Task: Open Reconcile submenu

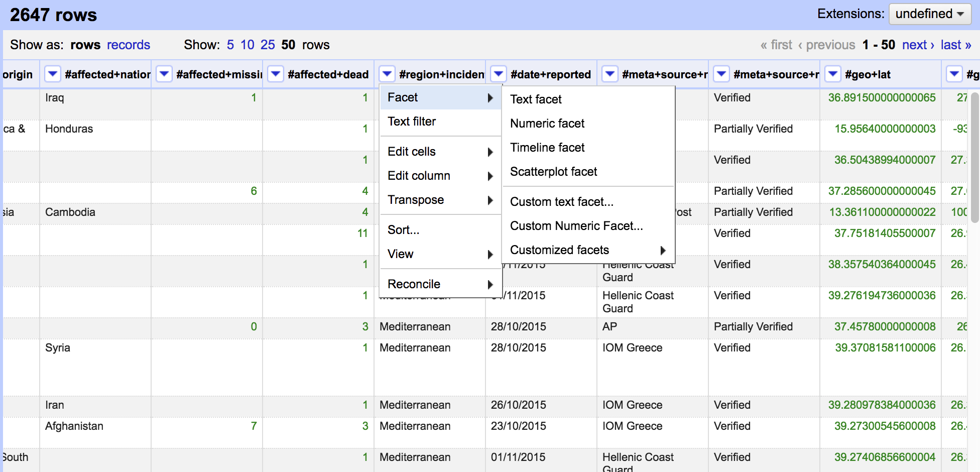Action: tap(441, 284)
